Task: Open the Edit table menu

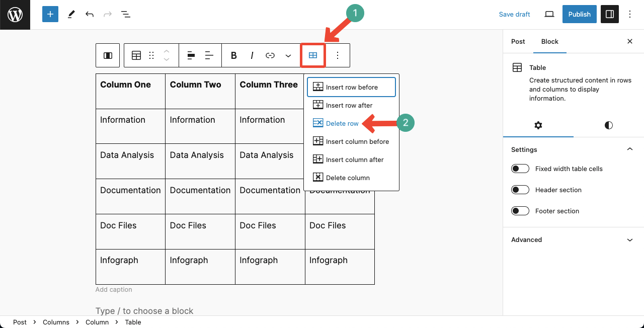Action: point(312,55)
